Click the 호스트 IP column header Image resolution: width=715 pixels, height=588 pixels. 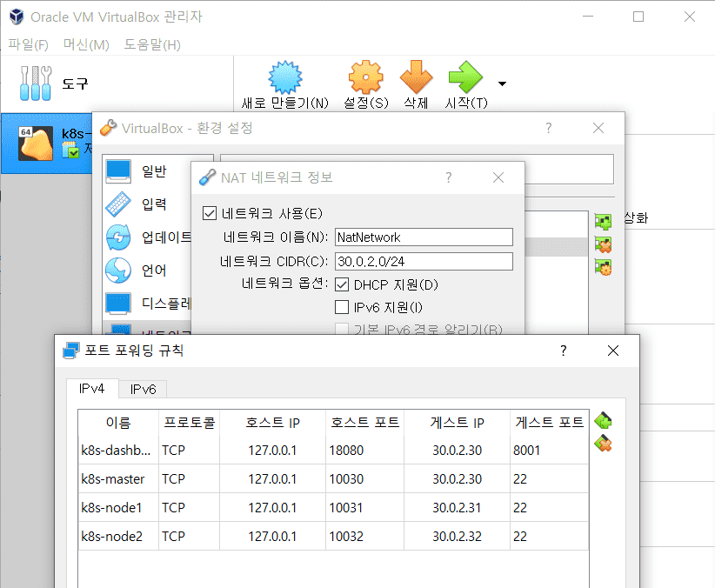pyautogui.click(x=272, y=423)
